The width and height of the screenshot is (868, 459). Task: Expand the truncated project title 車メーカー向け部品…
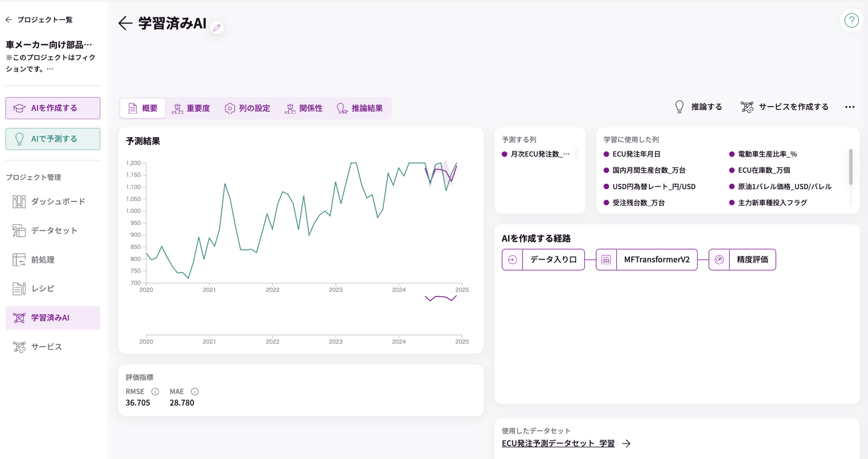(49, 45)
